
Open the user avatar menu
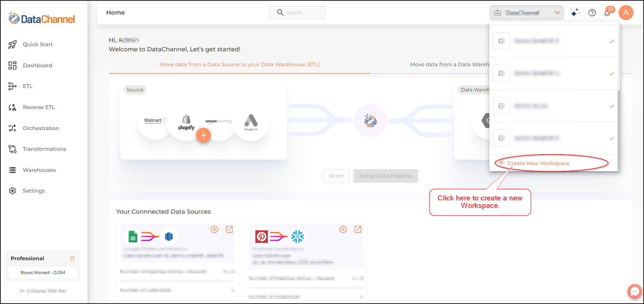coord(626,13)
